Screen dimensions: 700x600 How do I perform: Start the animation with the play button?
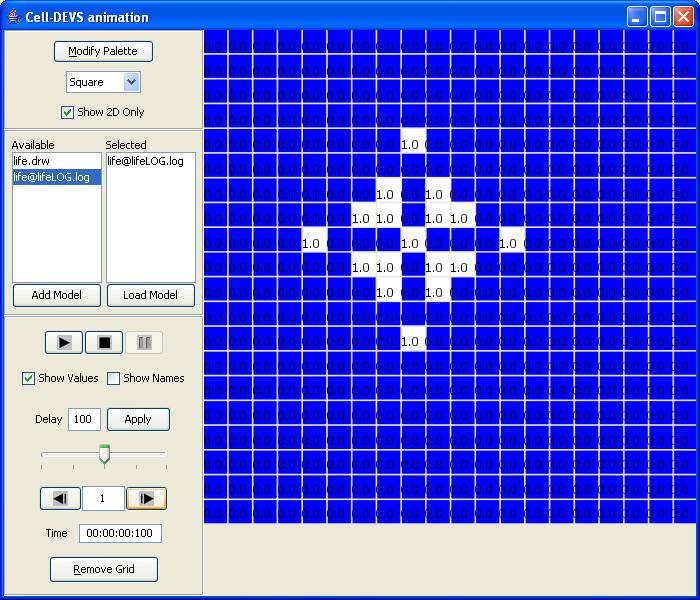click(x=64, y=343)
